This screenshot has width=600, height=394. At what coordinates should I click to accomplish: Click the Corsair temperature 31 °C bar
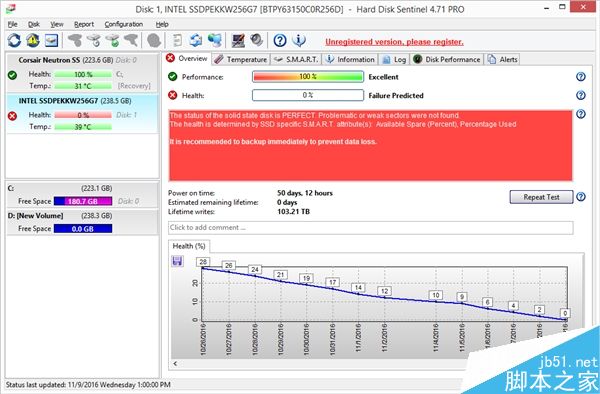point(83,86)
